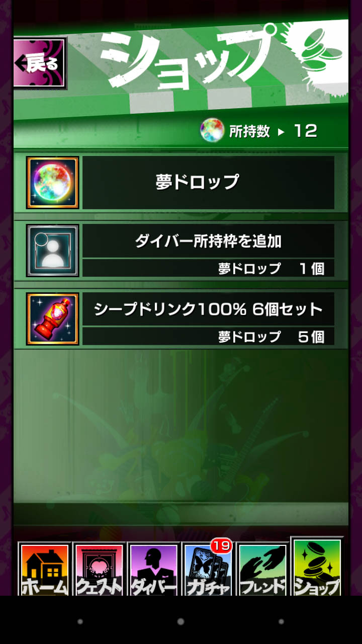This screenshot has height=644, width=362.
Task: Select the ショップ coins tab
Action: (x=317, y=567)
